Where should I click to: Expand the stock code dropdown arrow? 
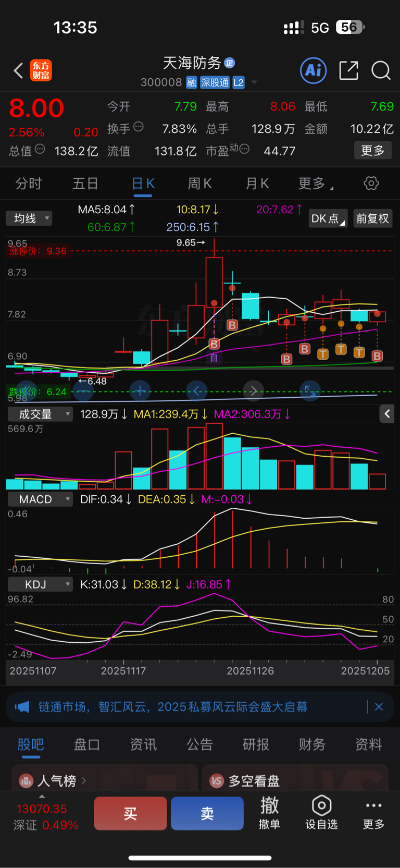254,82
